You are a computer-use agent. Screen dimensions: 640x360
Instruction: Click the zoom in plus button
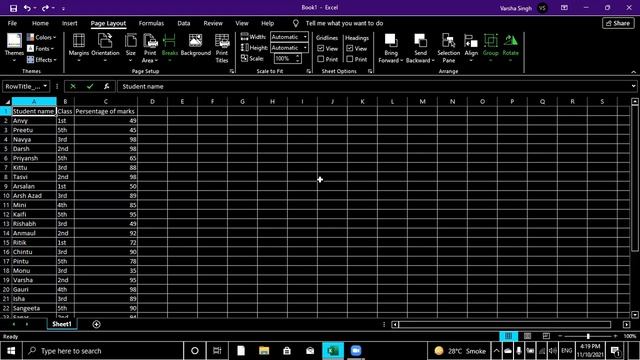[616, 336]
